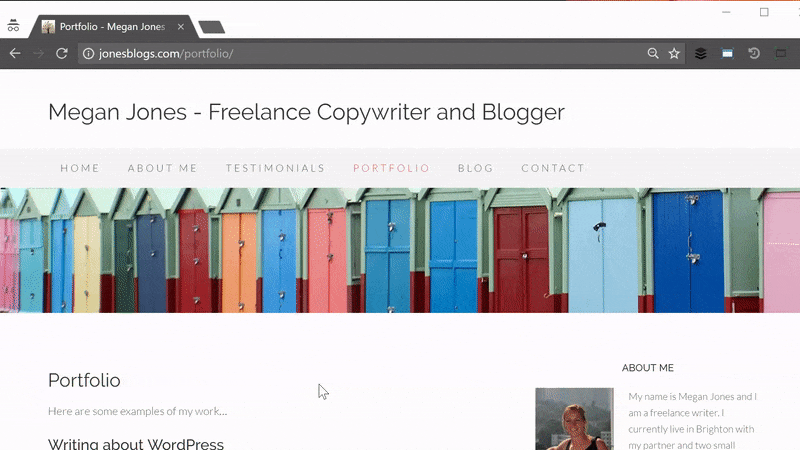Screen dimensions: 800x450
Task: Click 'My name is Megan Jones and I' text
Action: [692, 396]
